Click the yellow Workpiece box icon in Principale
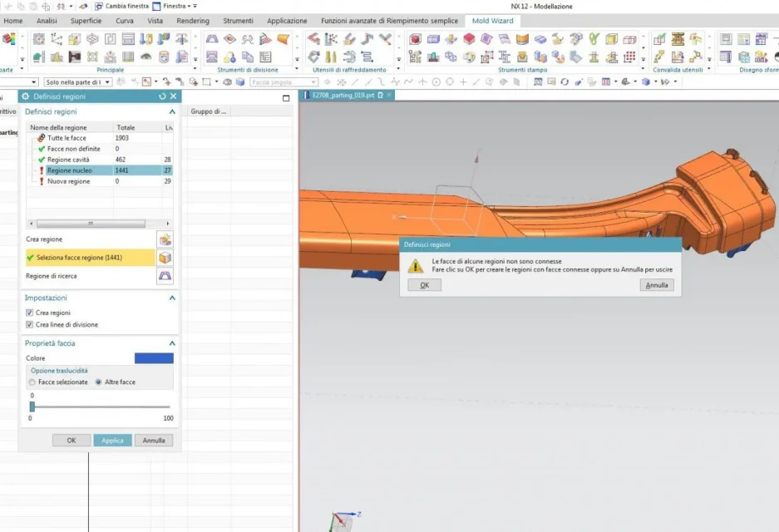The width and height of the screenshot is (779, 532). (75, 39)
